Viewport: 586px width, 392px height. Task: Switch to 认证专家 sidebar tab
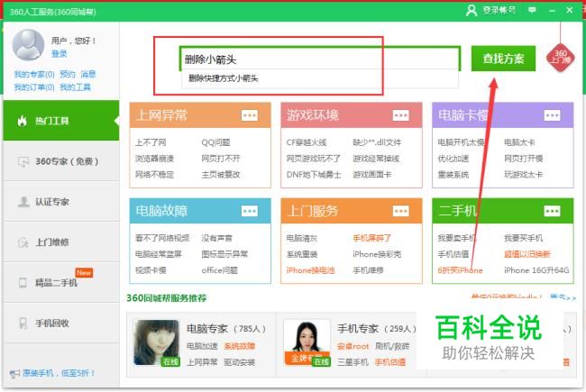click(x=61, y=202)
